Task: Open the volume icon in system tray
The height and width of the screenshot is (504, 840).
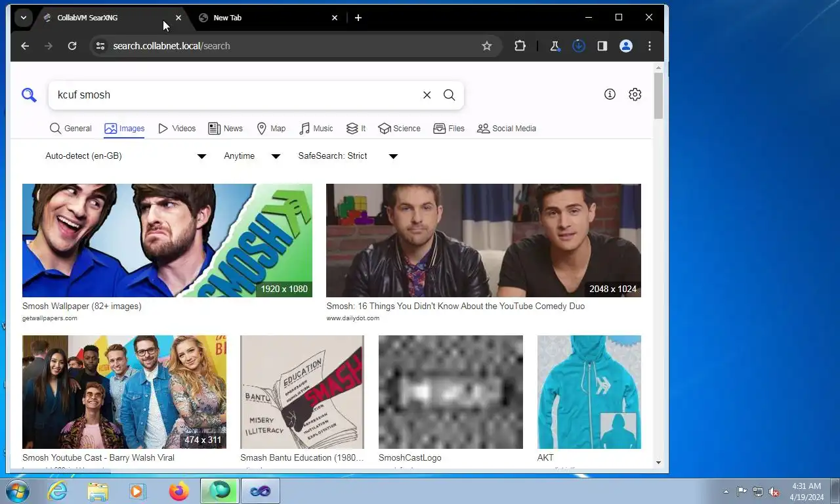Action: click(774, 492)
